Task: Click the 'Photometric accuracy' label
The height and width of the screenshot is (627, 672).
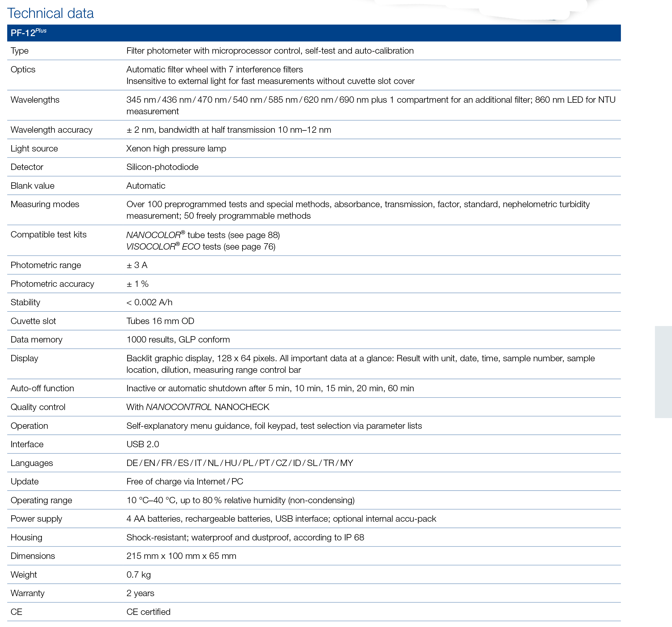Action: click(x=53, y=284)
